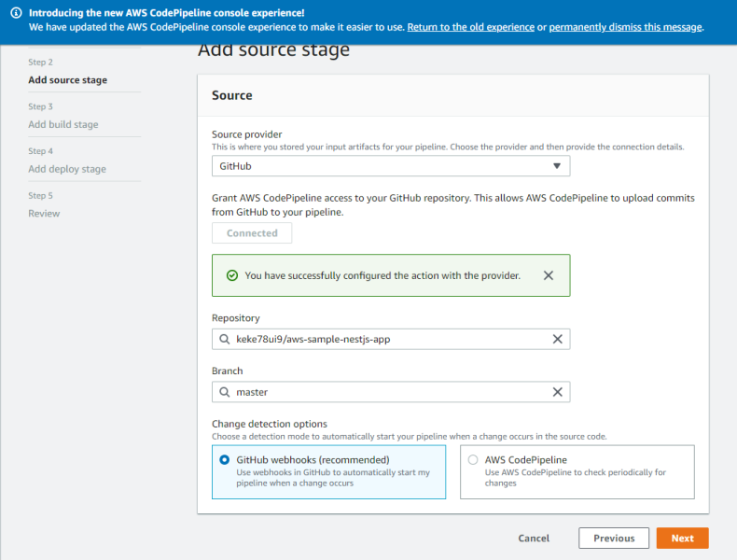This screenshot has height=560, width=737.
Task: Click in the Branch input field with master
Action: [x=391, y=392]
